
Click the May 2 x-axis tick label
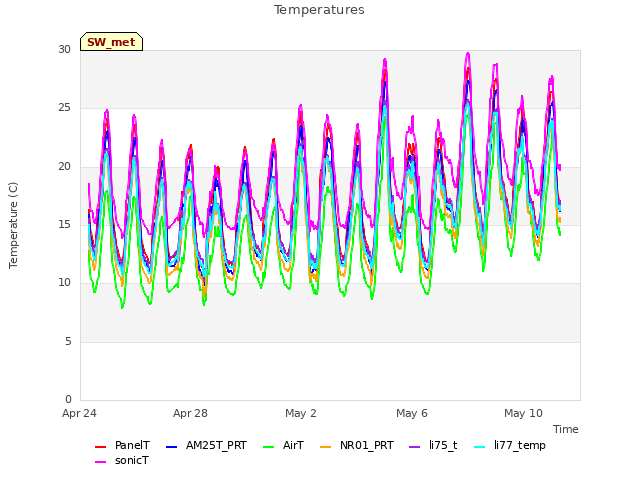301,413
